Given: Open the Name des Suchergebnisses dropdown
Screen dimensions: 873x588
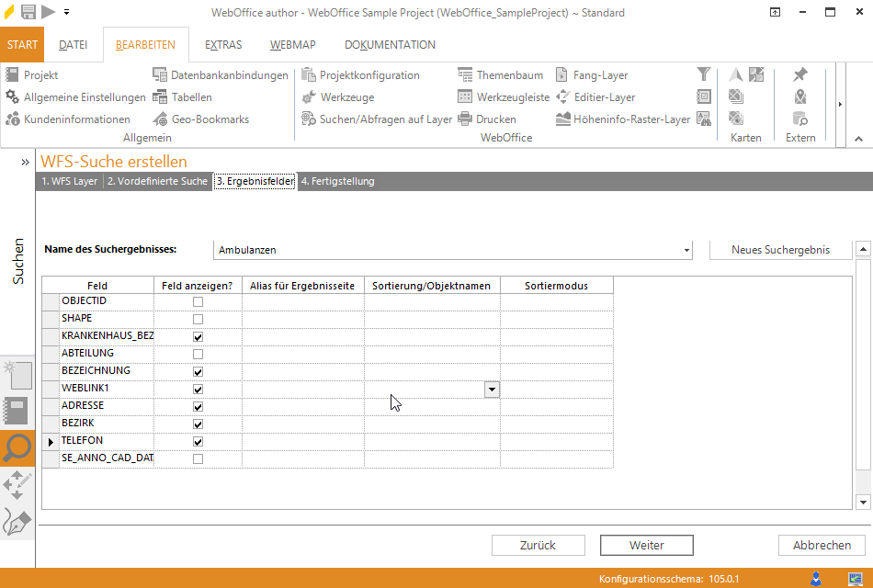Looking at the screenshot, I should pos(687,250).
